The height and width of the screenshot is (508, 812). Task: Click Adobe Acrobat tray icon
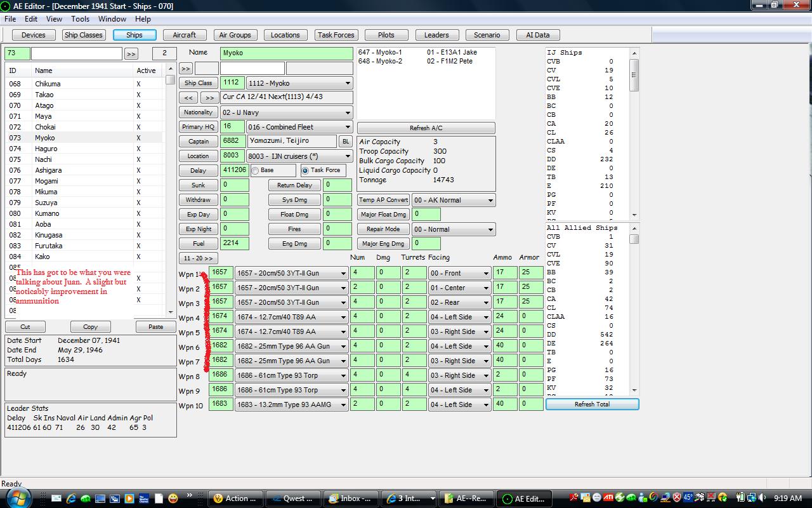click(x=573, y=498)
